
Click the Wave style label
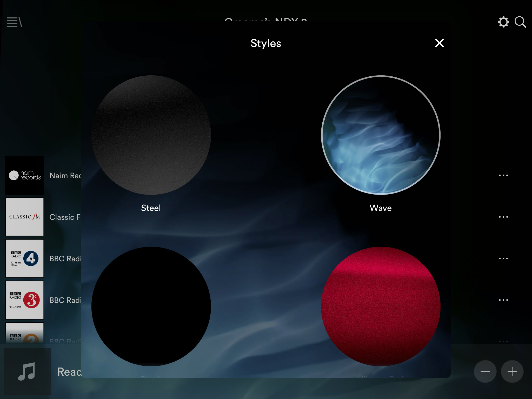381,208
